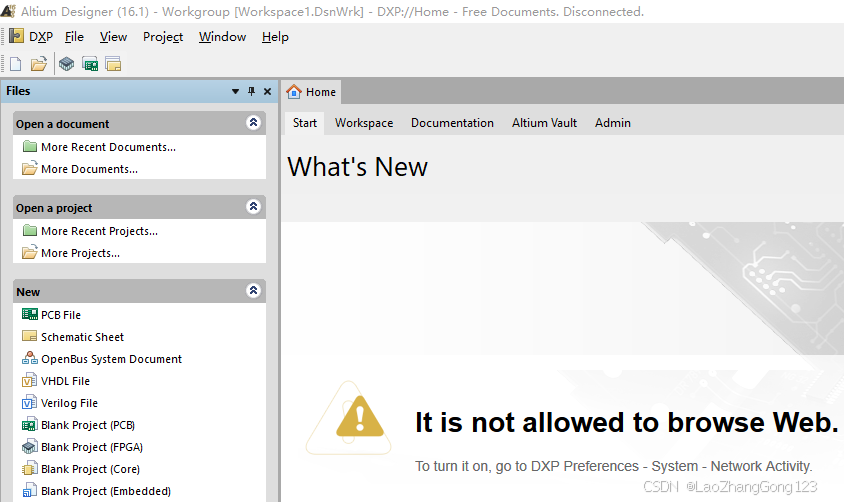The width and height of the screenshot is (844, 502).
Task: Create a Blank Project (Core)
Action: [90, 469]
